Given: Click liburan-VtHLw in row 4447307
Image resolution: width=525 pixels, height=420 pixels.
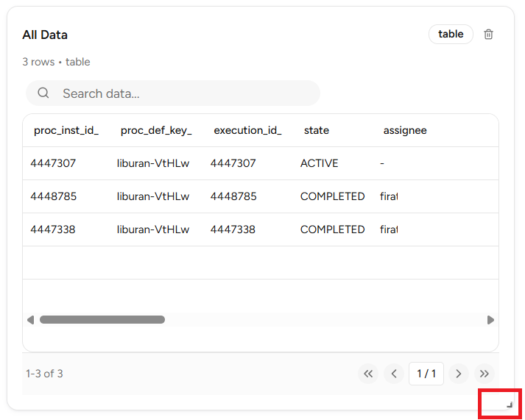Looking at the screenshot, I should click(153, 163).
